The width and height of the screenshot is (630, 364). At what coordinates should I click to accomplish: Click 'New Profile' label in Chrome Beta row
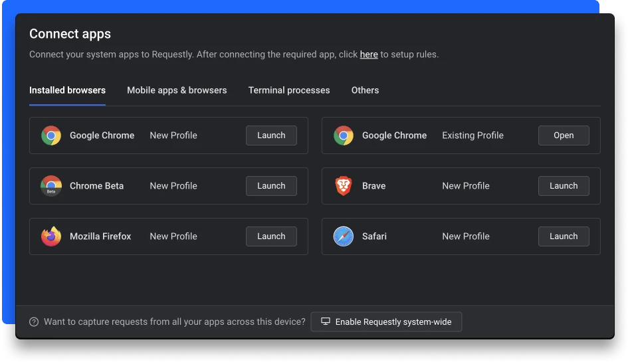point(173,186)
